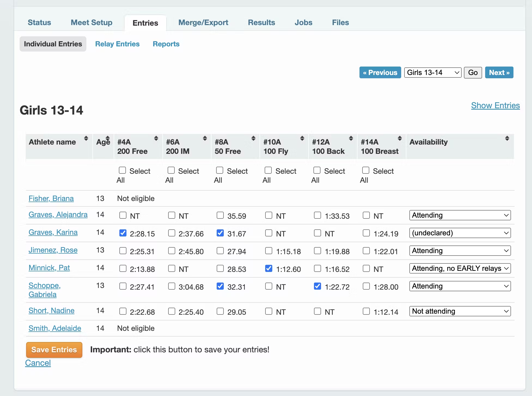This screenshot has height=396, width=532.
Task: Check Nadine Short 200 IM 2:25.40
Action: [172, 311]
